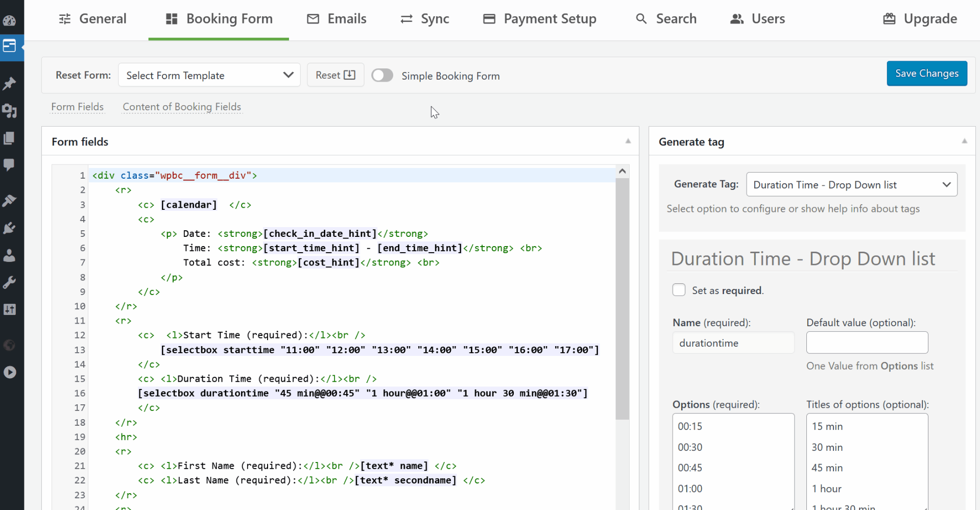Image resolution: width=980 pixels, height=510 pixels.
Task: Click the [check_in_date_hint] shortcode
Action: (320, 233)
